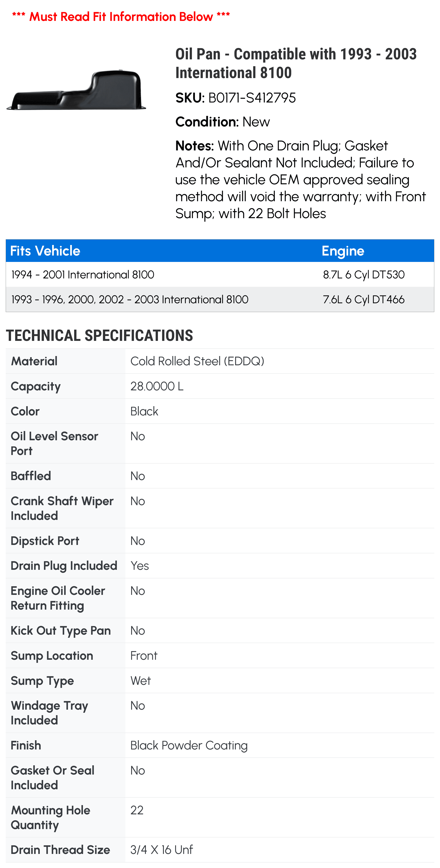Select the 1993 - 1996, 2000, 2002 - 2003 row

[220, 299]
